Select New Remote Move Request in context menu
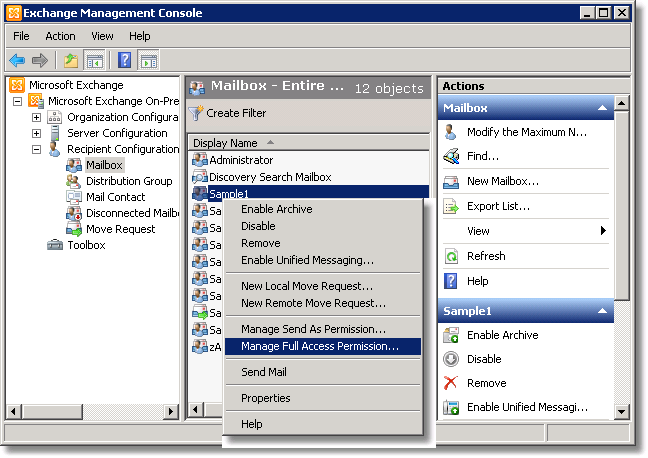This screenshot has height=458, width=648. point(323,303)
